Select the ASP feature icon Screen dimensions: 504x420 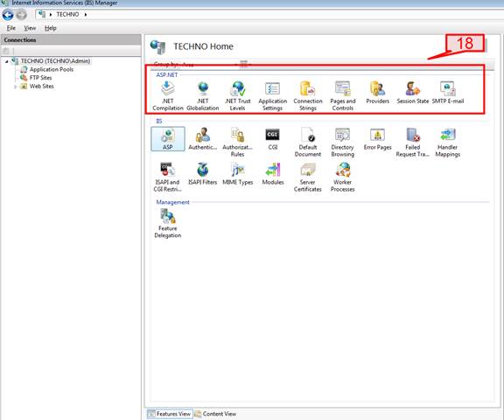[x=167, y=139]
